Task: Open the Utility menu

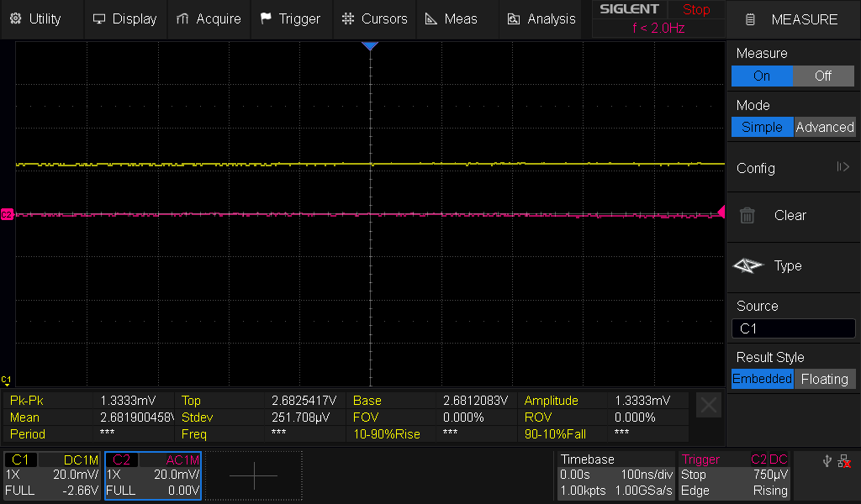Action: click(x=42, y=18)
